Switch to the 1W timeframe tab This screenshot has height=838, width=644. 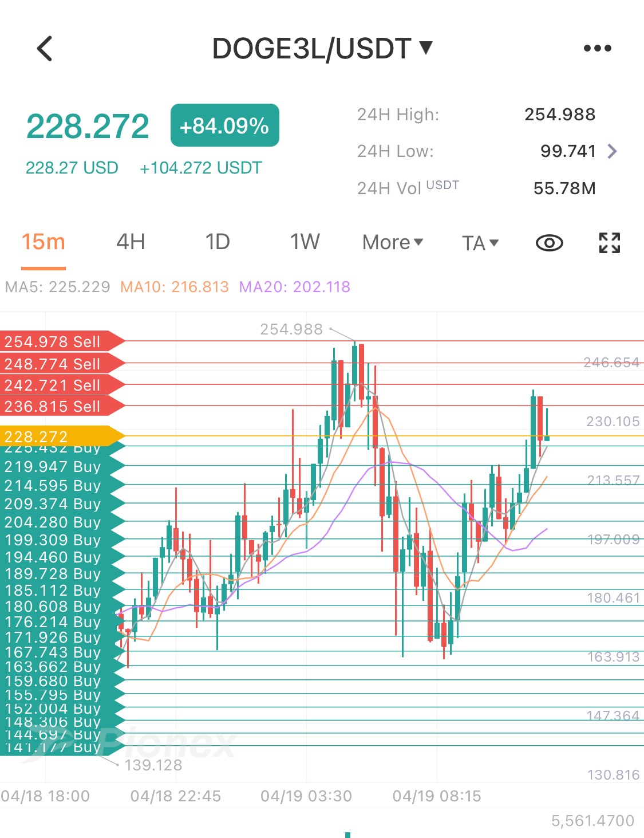[305, 242]
